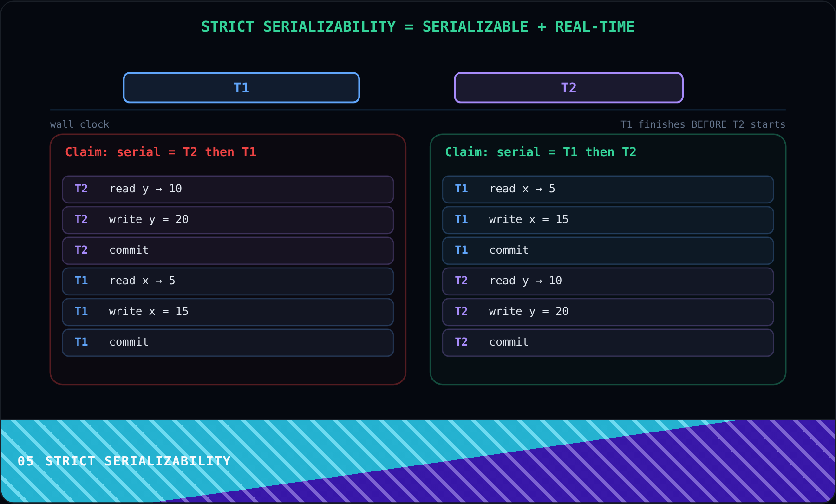Click the red 'Claim: serial = T2 then T1' heading
Screen dimensions: 836x504
click(x=161, y=152)
